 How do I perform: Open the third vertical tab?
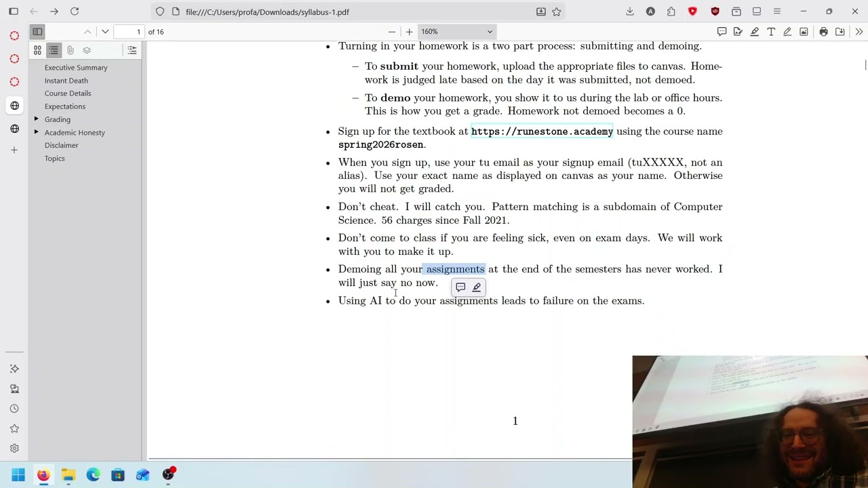point(14,82)
